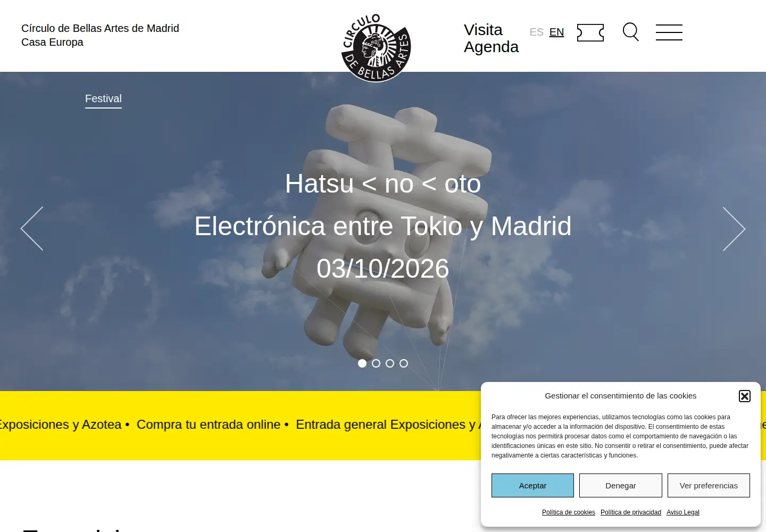Click Electrónica entre Tokio y Madrid subtitle
The height and width of the screenshot is (532, 766).
point(383,226)
